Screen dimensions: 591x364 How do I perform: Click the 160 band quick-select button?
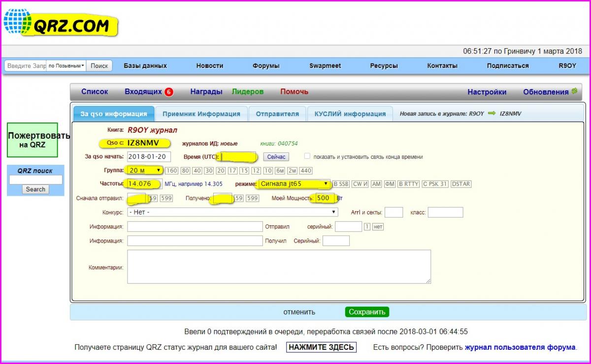pyautogui.click(x=171, y=171)
